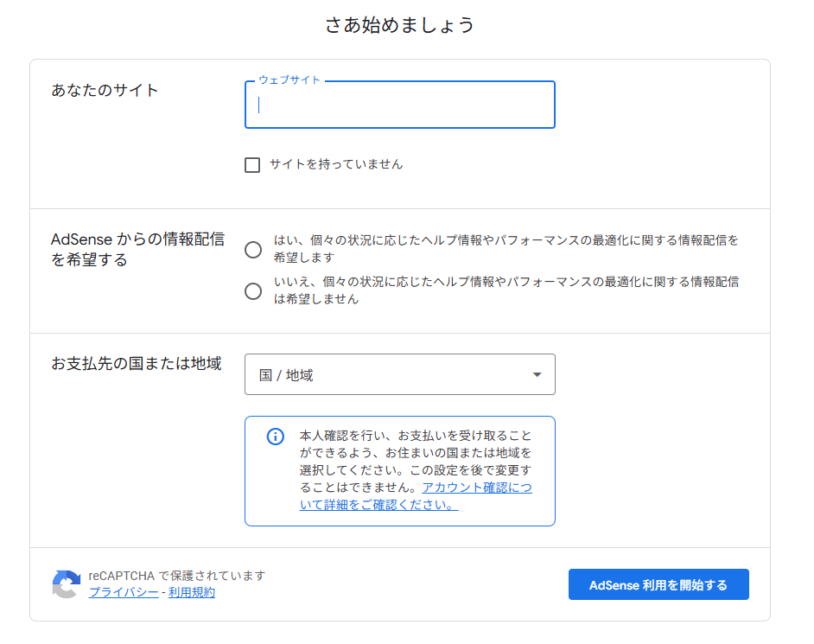The height and width of the screenshot is (644, 814).
Task: Click the reCAPTCHA logo icon
Action: pyautogui.click(x=67, y=584)
